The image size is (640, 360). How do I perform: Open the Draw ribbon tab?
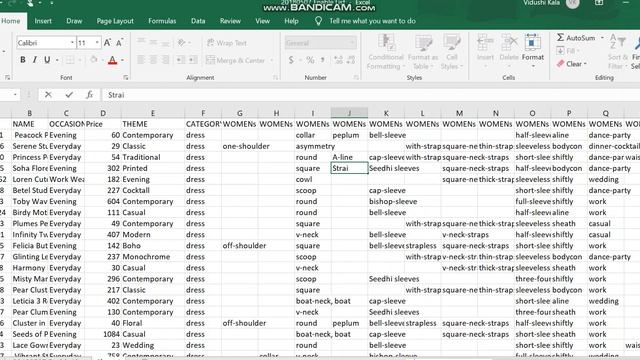pyautogui.click(x=74, y=21)
